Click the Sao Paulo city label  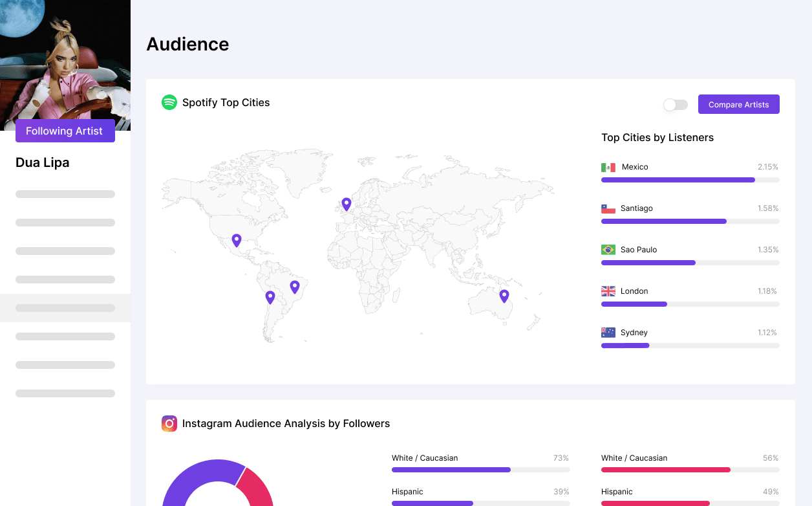pyautogui.click(x=639, y=250)
